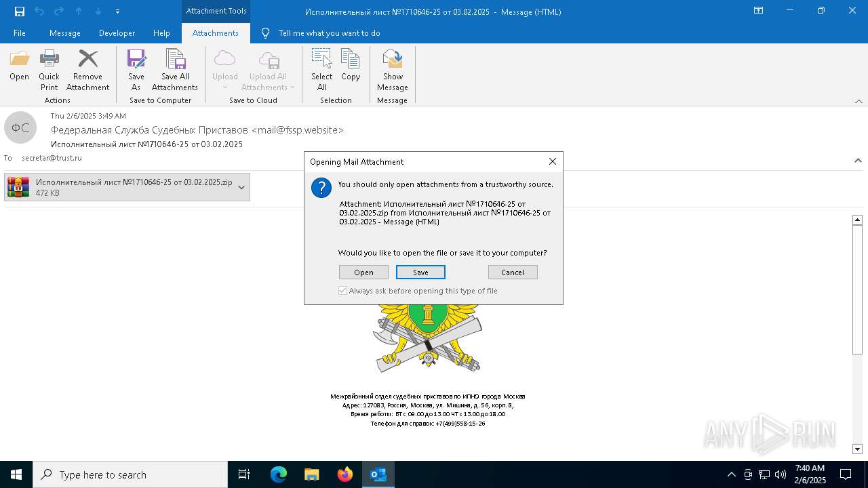Expand Upload All Attachments dropdown arrow
Screen dimensions: 868x488
click(292, 87)
